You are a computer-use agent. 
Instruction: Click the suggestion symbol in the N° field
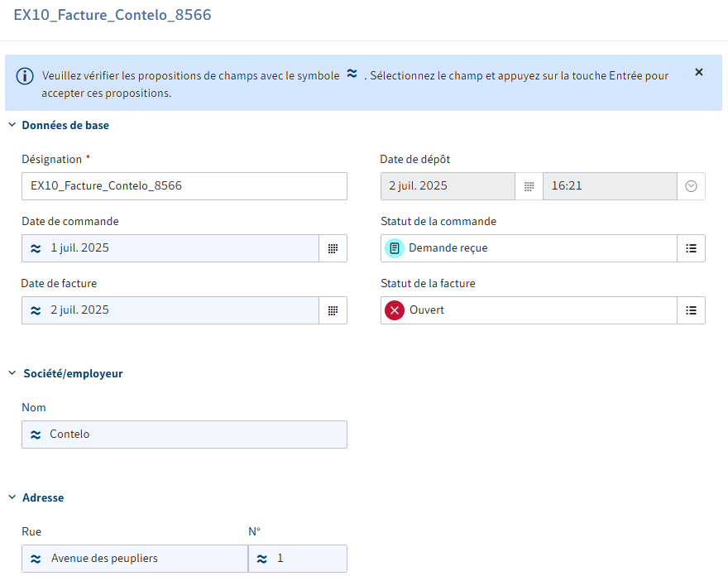tap(262, 559)
